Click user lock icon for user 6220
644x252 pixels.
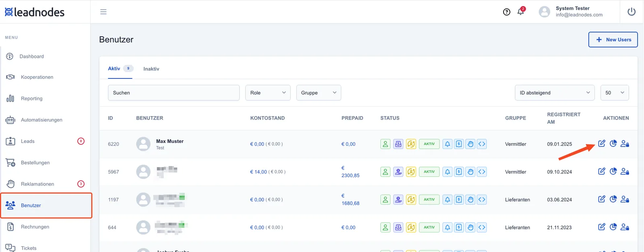[625, 143]
